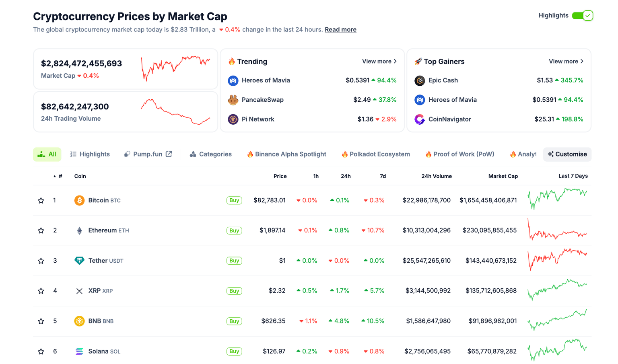Screen dimensions: 618x364
Task: Click the Epic Cash icon under Top Gainers
Action: pos(419,80)
